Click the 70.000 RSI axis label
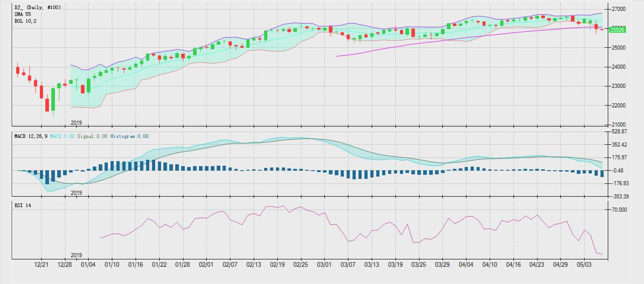 click(x=619, y=210)
